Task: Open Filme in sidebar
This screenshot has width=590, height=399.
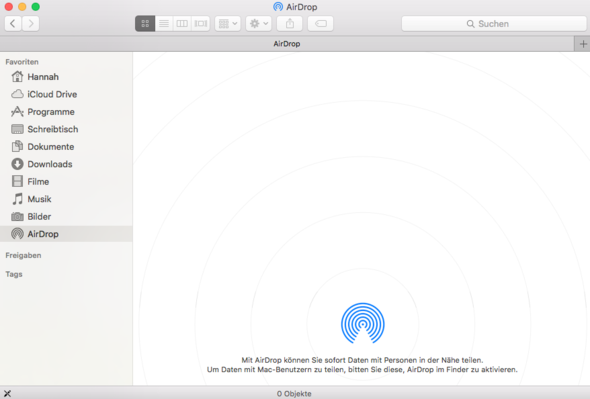Action: (66, 181)
